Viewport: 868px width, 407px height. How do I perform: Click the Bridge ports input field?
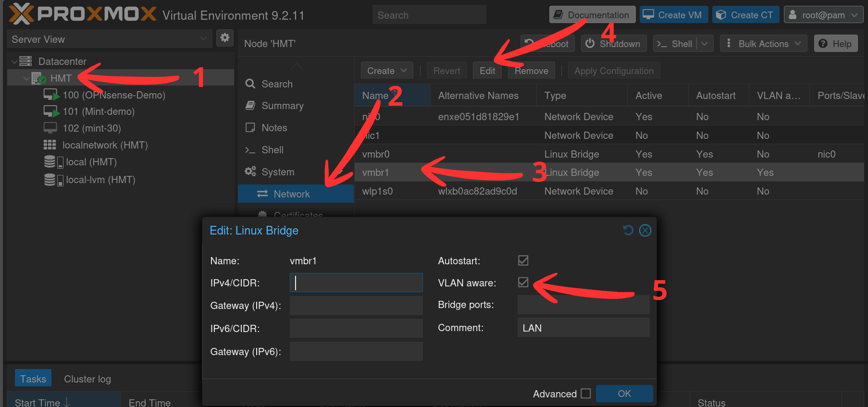click(x=583, y=305)
